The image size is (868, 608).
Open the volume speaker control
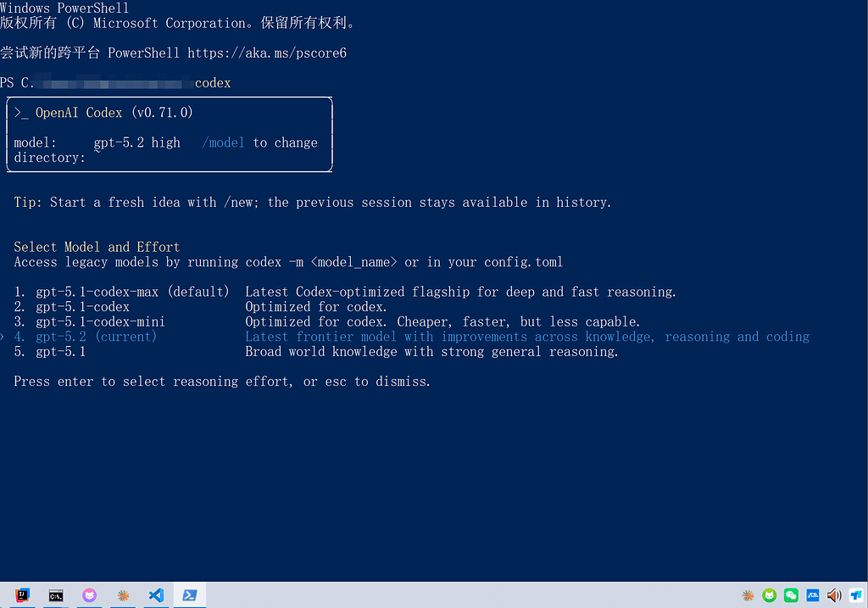tap(834, 596)
